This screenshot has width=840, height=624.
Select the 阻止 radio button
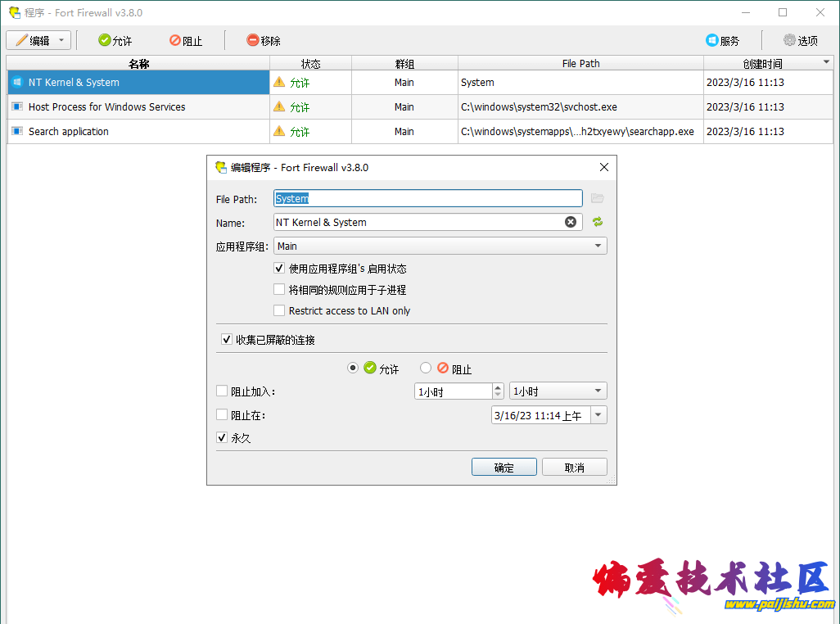(426, 369)
